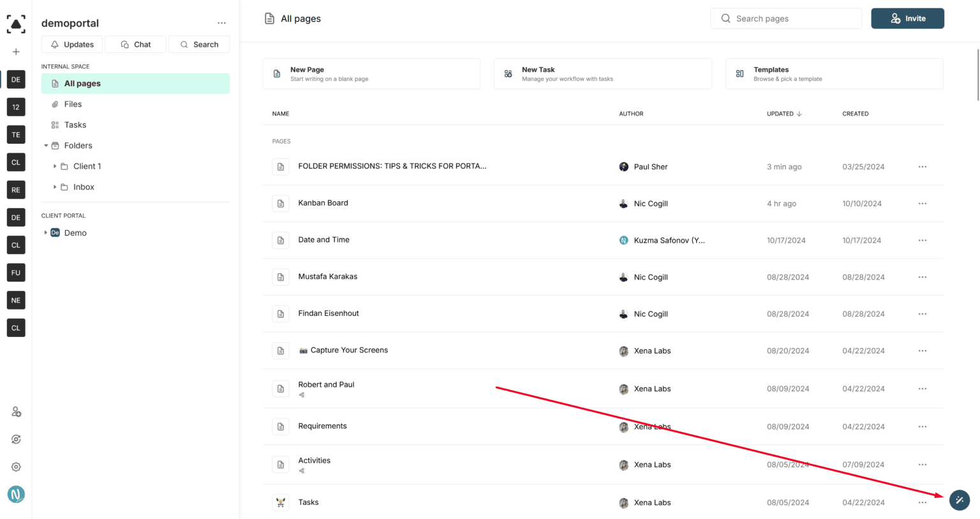Click the sync icon in the left rail

[15, 439]
